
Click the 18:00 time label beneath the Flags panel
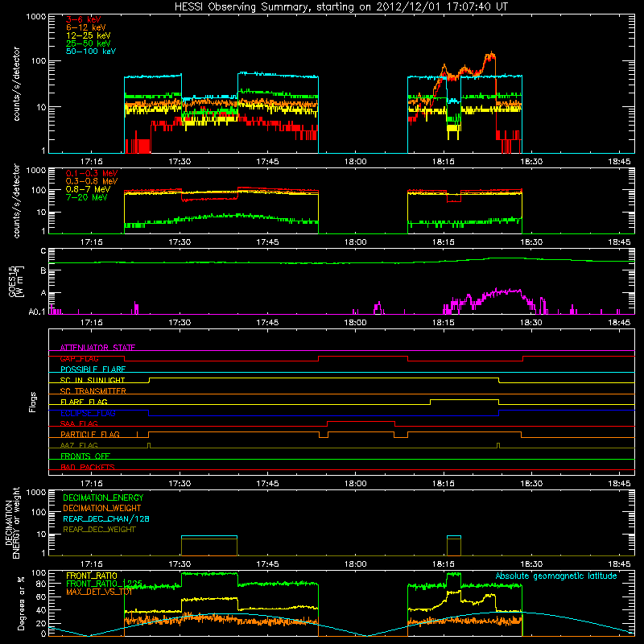[x=355, y=484]
